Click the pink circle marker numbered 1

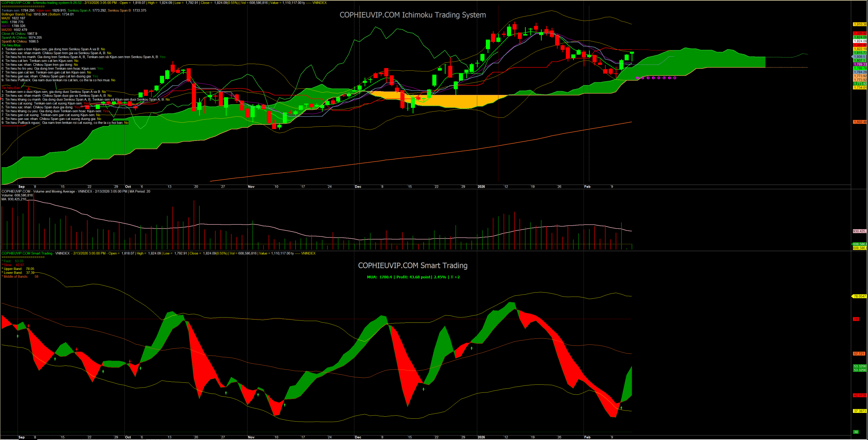pyautogui.click(x=637, y=78)
